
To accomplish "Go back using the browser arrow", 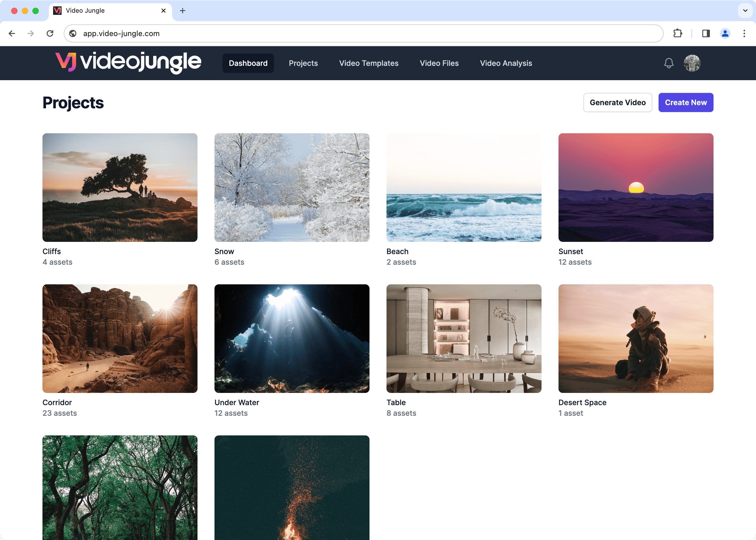I will (12, 33).
